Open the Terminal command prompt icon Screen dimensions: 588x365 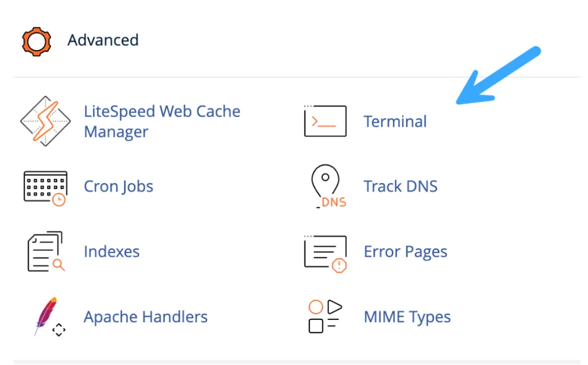pos(325,121)
